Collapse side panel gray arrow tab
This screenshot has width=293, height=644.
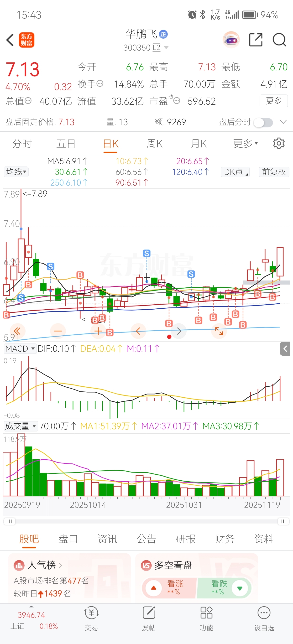[285, 348]
